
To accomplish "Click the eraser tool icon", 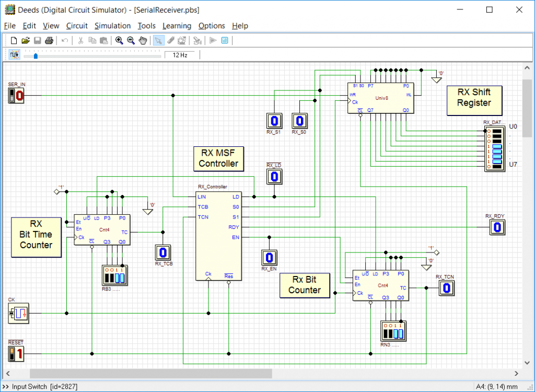I will (x=170, y=40).
